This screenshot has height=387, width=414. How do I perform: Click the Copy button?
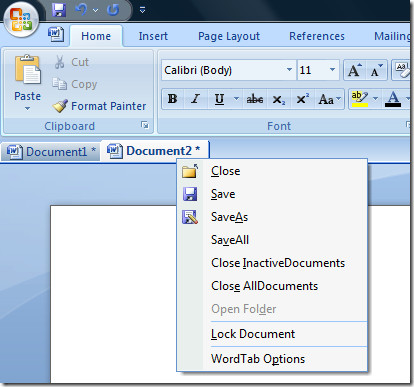tap(75, 84)
